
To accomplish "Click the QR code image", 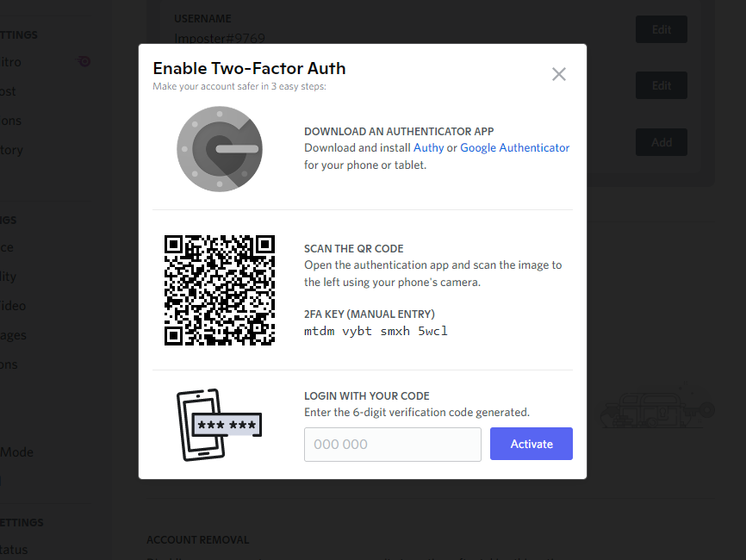I will 220,290.
